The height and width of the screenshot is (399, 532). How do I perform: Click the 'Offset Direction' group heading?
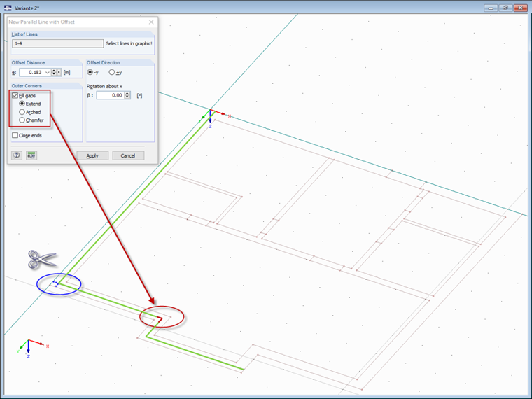tap(103, 63)
